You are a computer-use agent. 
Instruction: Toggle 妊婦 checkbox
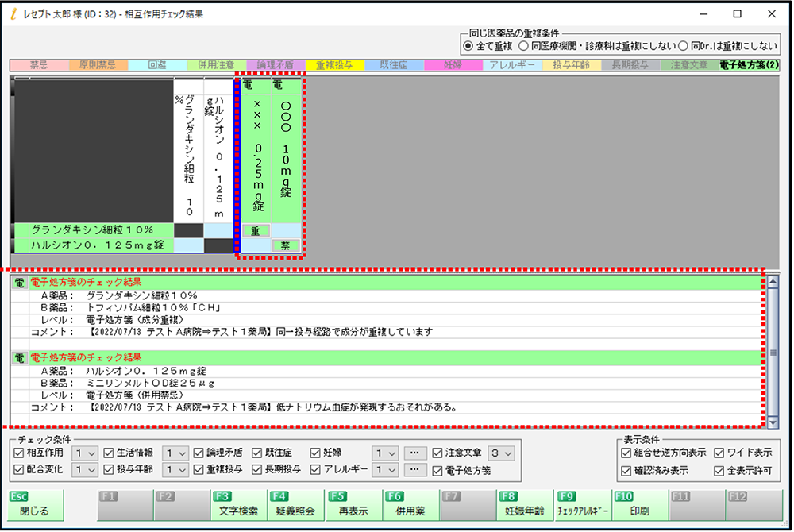315,453
